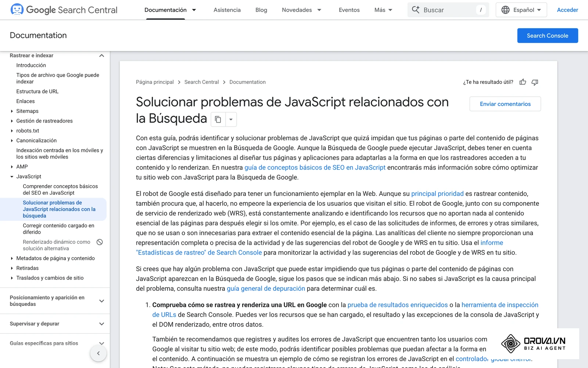Expand Posicionamiento y aparición en búsquedas section
This screenshot has height=368, width=588.
pos(102,301)
